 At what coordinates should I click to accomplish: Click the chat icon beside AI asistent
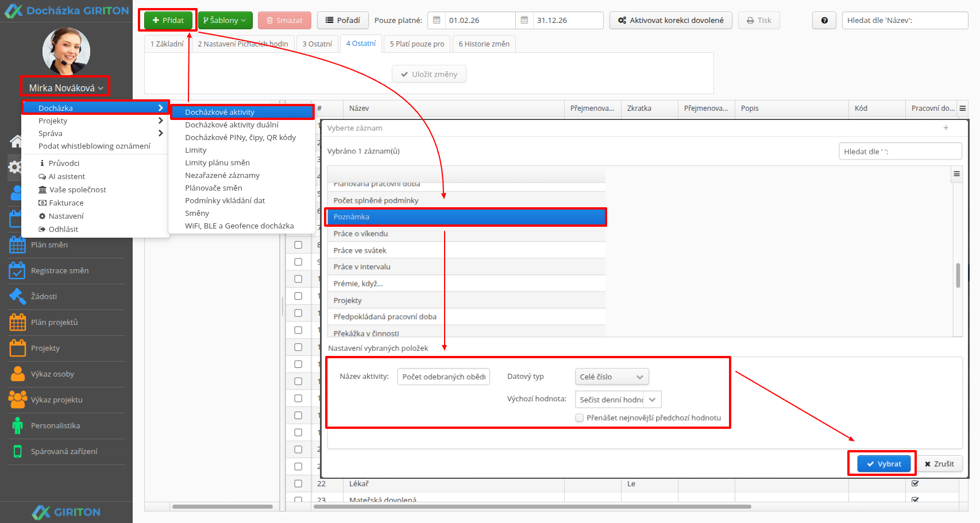click(42, 176)
